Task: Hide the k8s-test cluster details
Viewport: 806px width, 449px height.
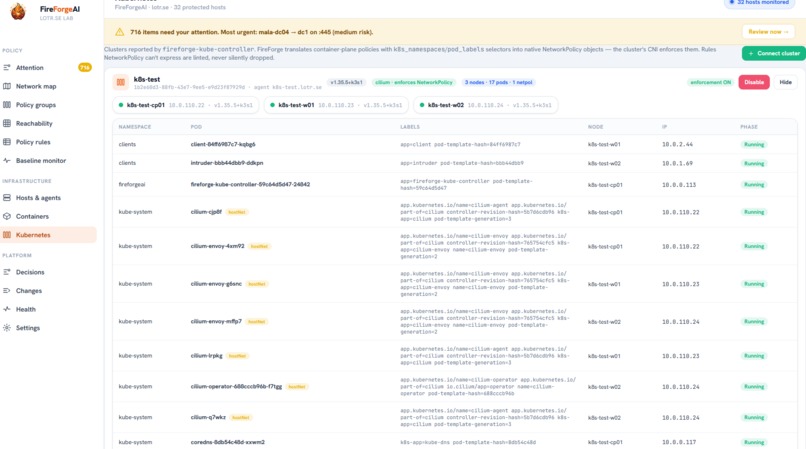Action: [785, 82]
